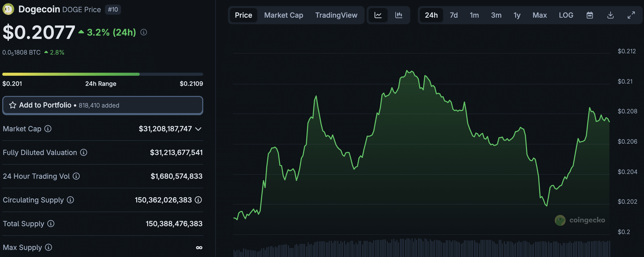Select the 24h time range
644x257 pixels.
point(431,15)
